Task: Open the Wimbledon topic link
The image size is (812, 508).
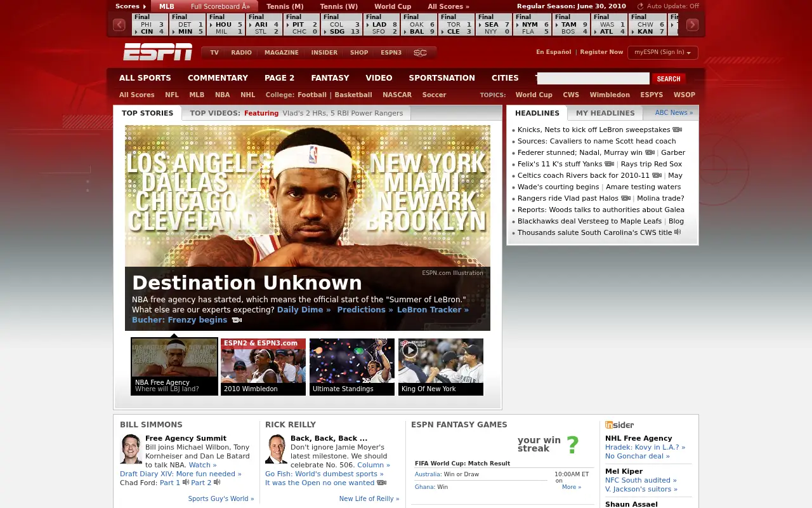Action: pos(610,95)
